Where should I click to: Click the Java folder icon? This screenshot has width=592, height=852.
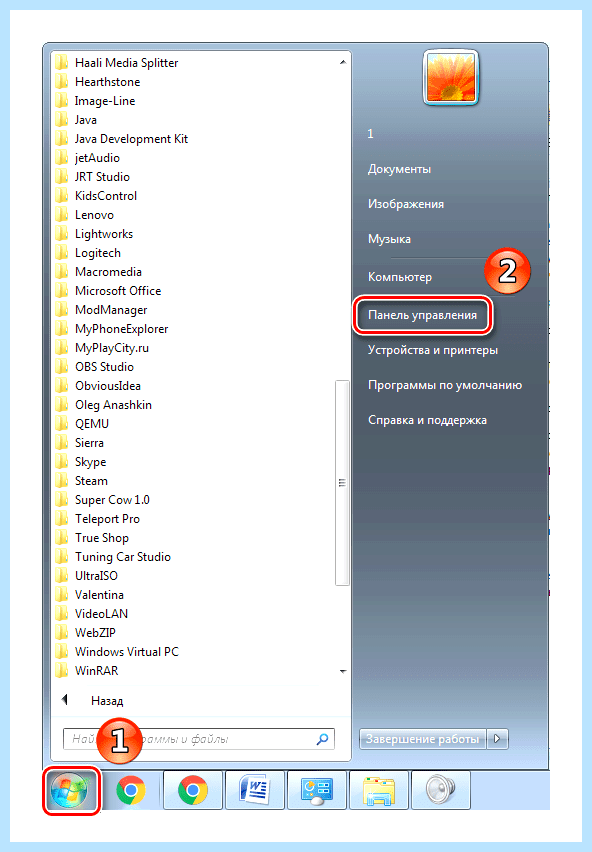61,120
